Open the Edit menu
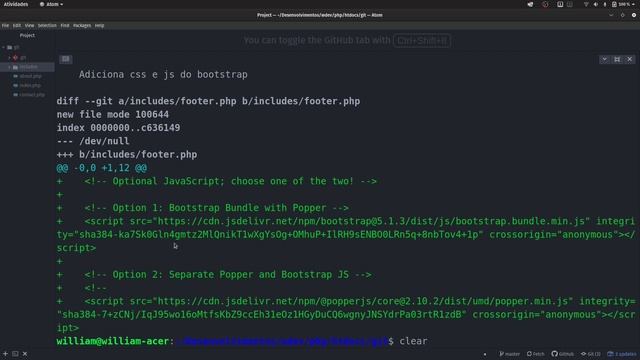 17,25
